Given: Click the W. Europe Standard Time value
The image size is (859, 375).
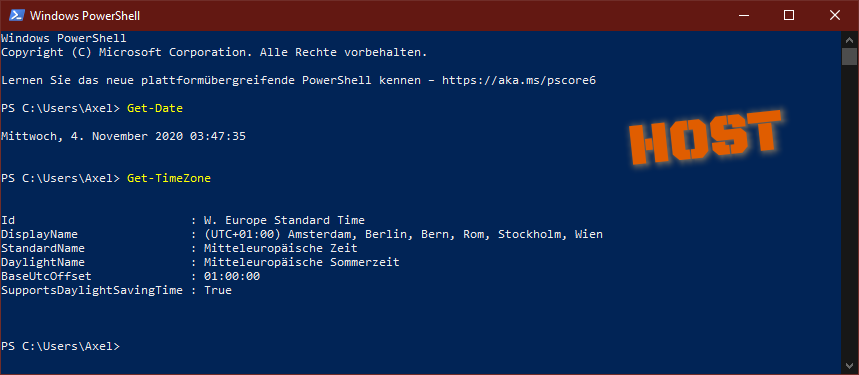Looking at the screenshot, I should pos(284,220).
